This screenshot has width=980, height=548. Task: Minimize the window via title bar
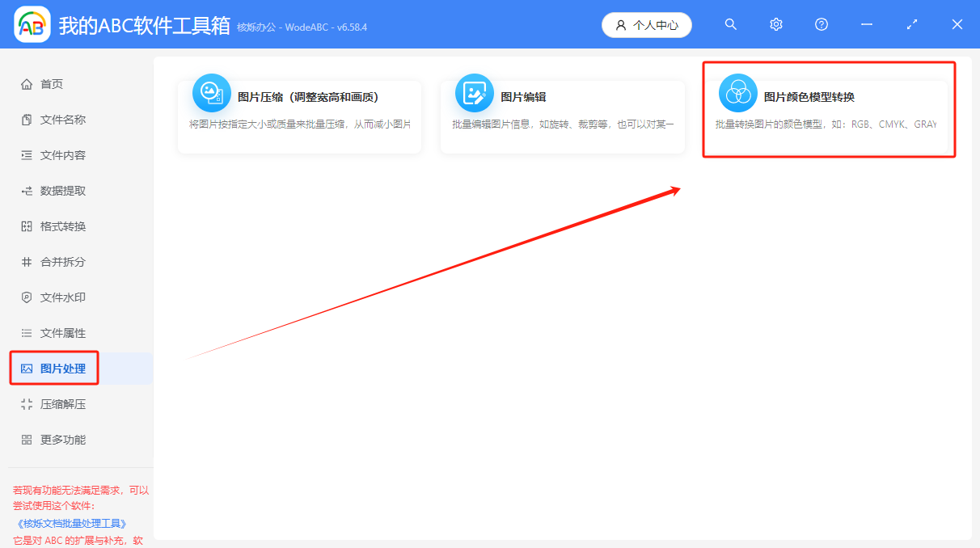[x=867, y=24]
